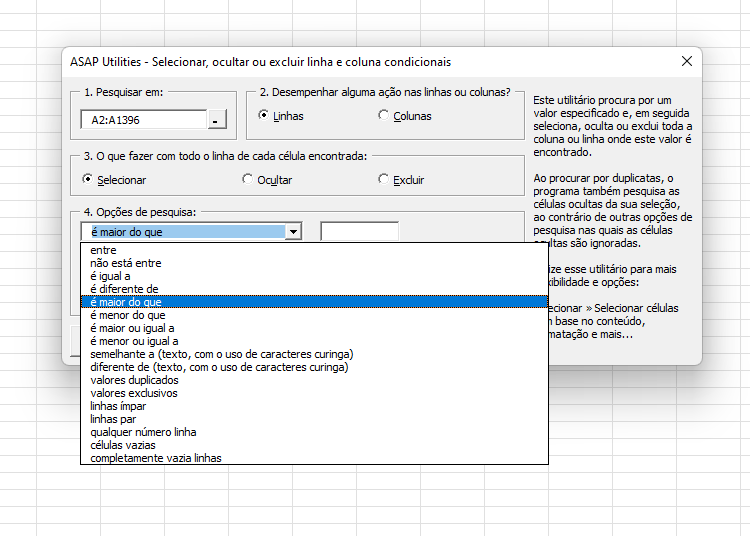Select 'valores exclusivos' option
This screenshot has height=536, width=750.
[x=314, y=393]
